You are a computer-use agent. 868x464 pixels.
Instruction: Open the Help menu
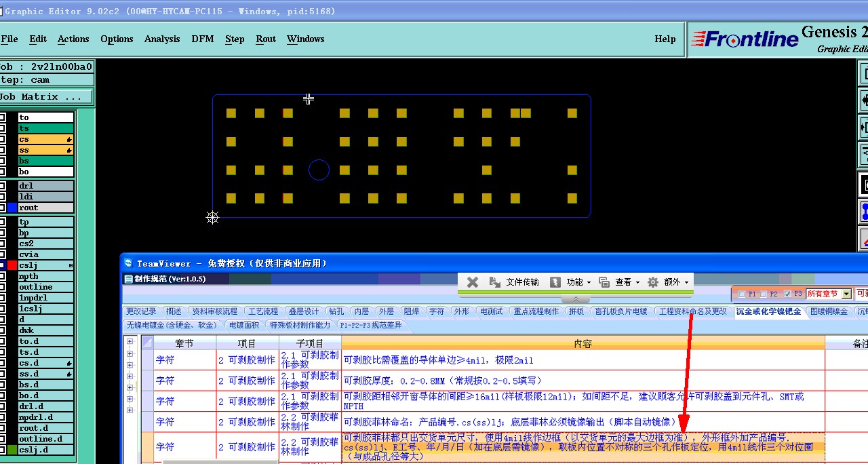[665, 39]
